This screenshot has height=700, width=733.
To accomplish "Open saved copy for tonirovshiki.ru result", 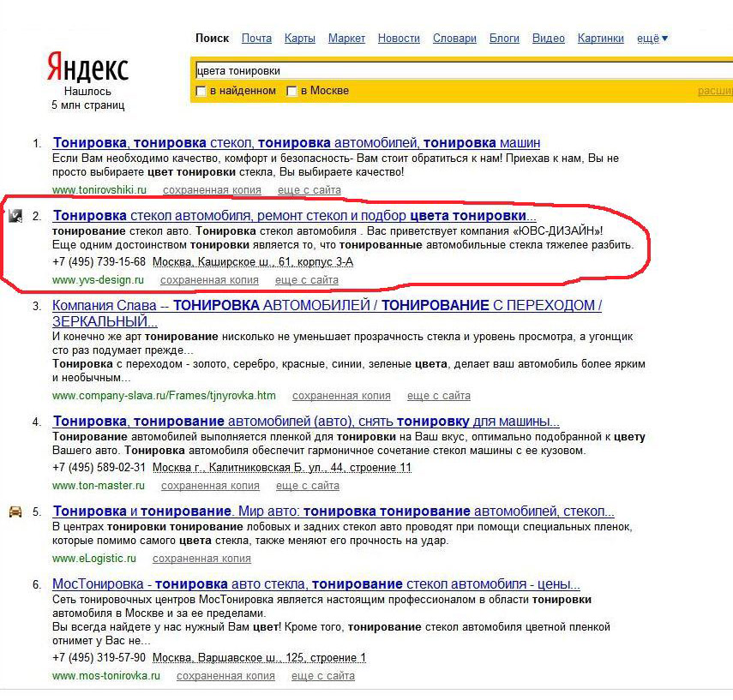I will pos(212,190).
